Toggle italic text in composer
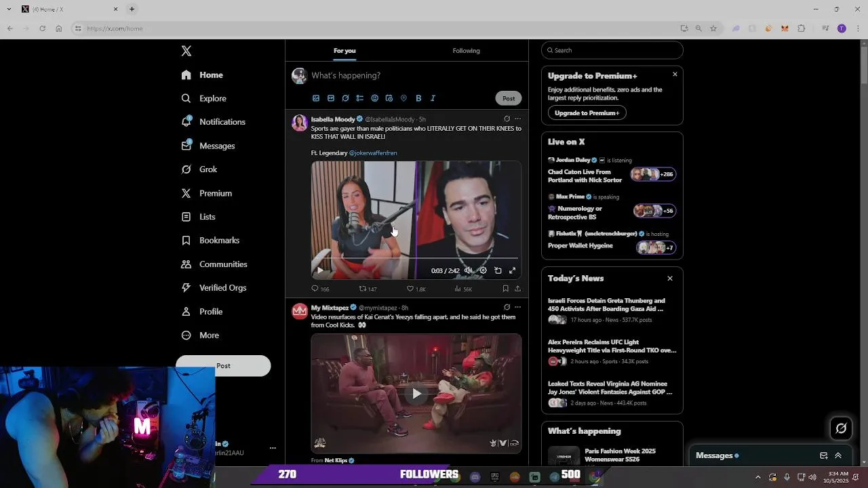The width and height of the screenshot is (868, 488). [433, 98]
